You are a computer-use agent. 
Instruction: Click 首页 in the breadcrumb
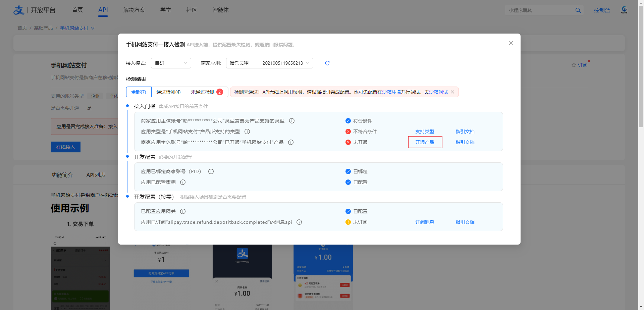click(x=22, y=28)
